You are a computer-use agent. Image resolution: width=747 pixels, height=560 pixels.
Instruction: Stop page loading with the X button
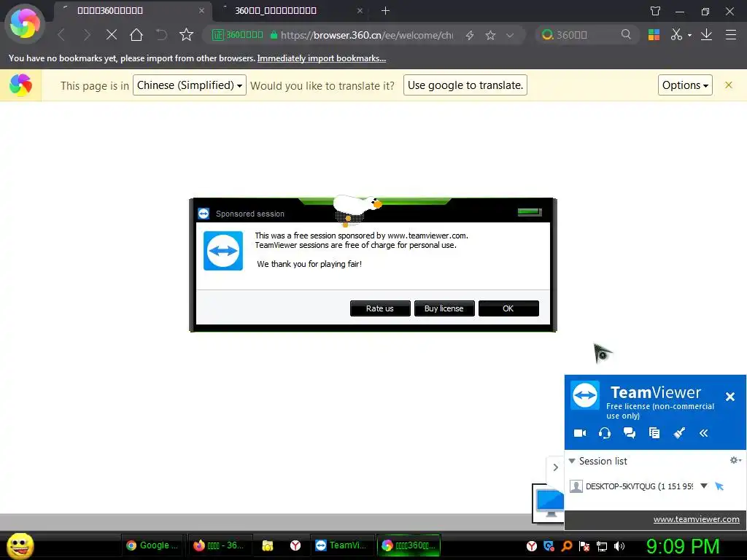(112, 35)
